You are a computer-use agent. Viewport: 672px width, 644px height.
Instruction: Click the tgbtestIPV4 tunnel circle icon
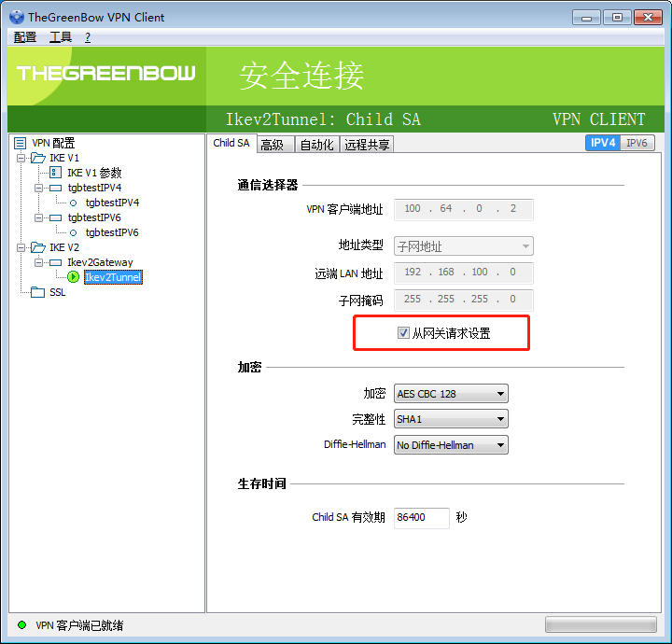tap(74, 203)
